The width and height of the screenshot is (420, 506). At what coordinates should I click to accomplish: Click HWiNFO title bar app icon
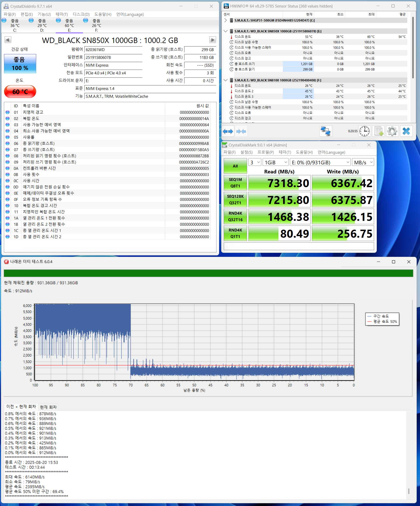226,6
